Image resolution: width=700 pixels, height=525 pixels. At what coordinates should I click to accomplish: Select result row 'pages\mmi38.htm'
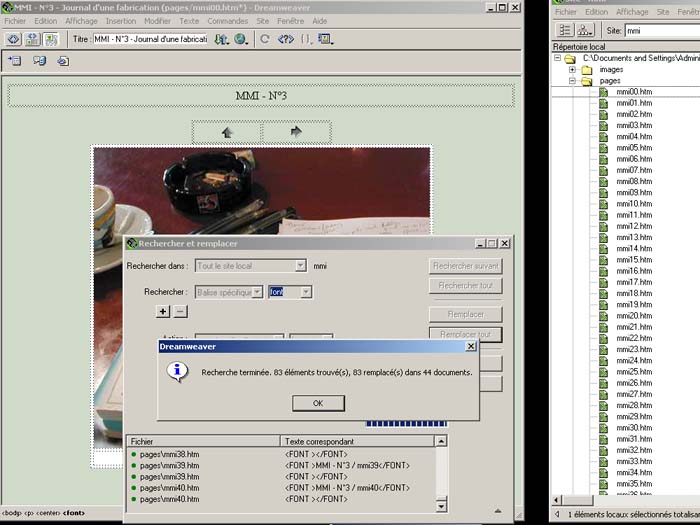pyautogui.click(x=170, y=454)
